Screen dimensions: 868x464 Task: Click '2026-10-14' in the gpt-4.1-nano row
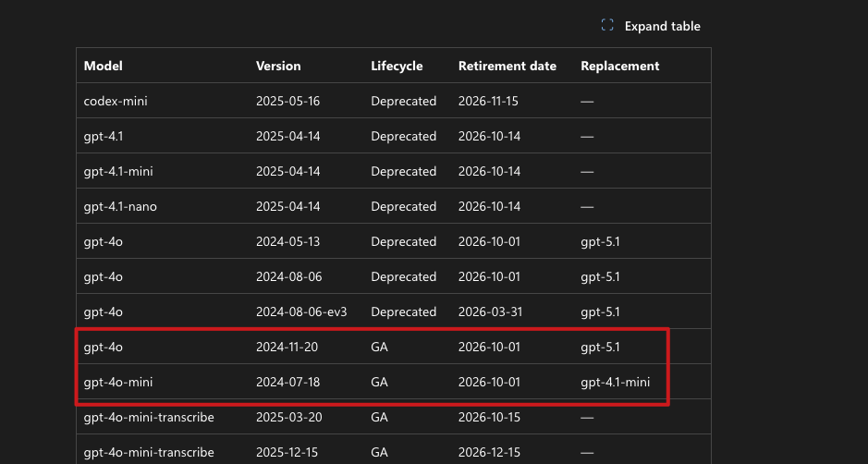pos(489,206)
